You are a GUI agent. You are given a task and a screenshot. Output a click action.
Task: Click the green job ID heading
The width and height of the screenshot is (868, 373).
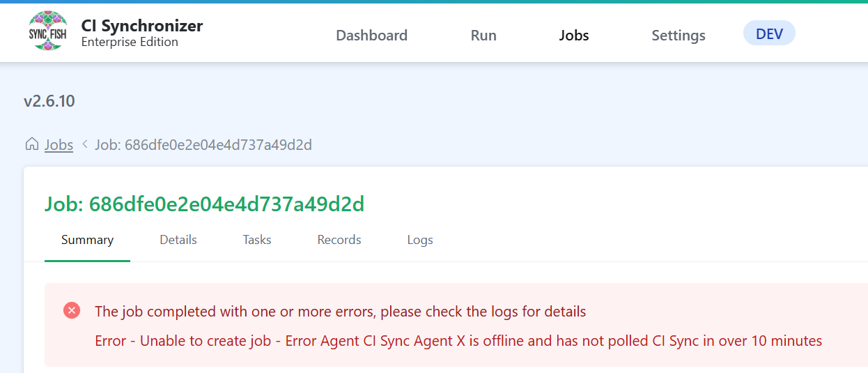[x=205, y=204]
